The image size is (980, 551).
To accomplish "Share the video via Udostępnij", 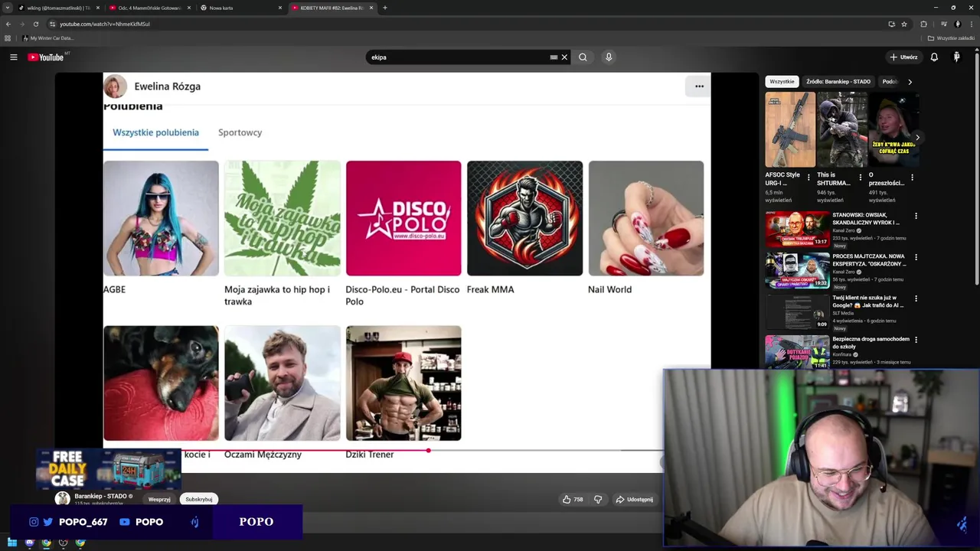I will 635,499.
